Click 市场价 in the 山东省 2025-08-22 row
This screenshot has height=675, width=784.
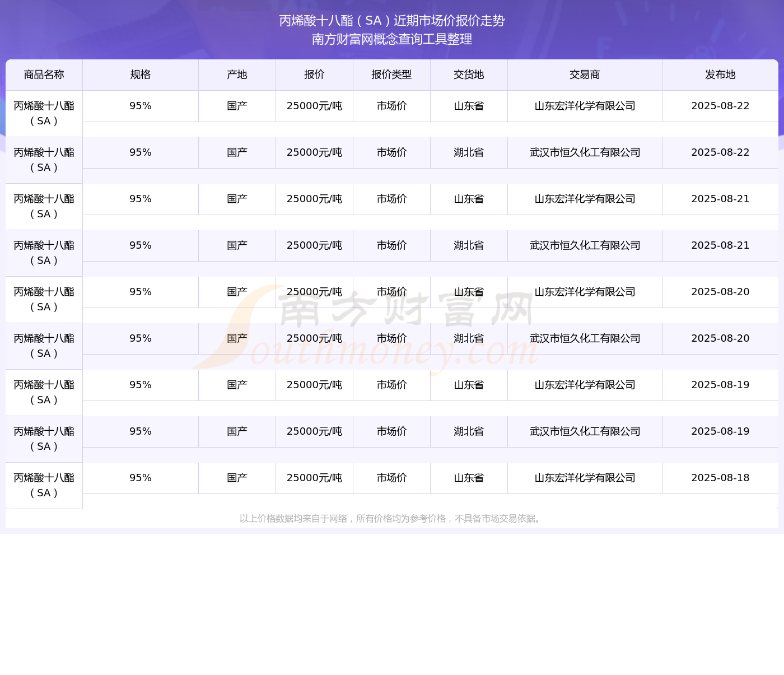point(392,106)
